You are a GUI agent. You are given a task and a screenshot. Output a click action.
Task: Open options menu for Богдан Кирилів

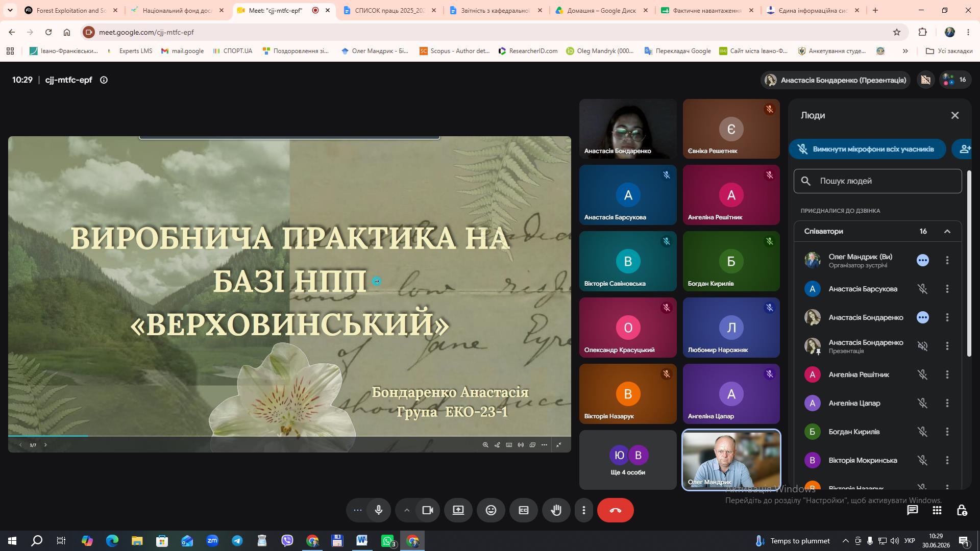click(947, 432)
